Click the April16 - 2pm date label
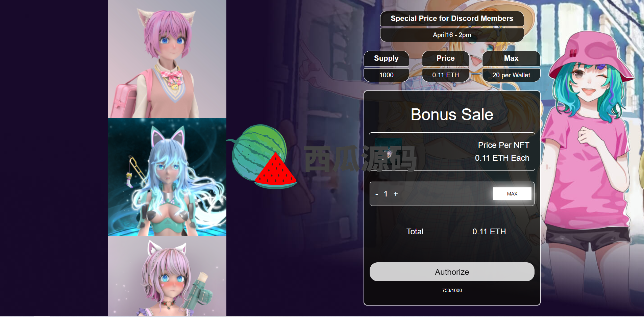Image resolution: width=644 pixels, height=317 pixels. (452, 35)
